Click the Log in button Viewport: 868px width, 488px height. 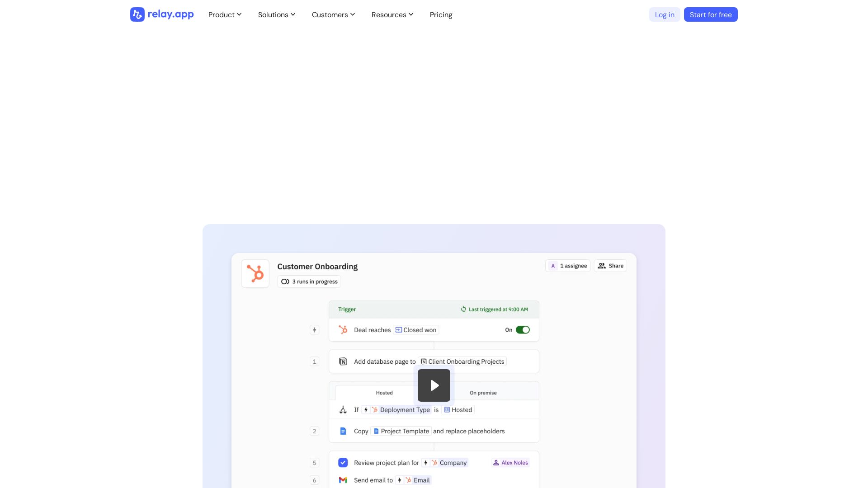pyautogui.click(x=665, y=14)
